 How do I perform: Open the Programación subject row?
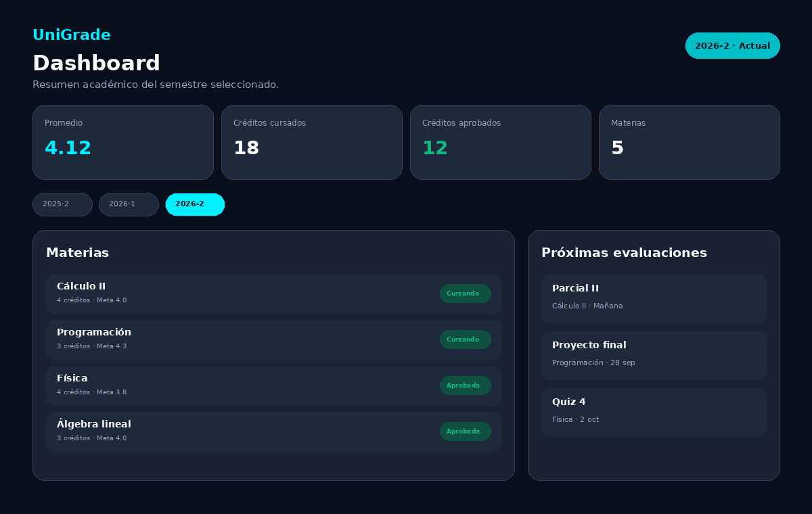click(273, 340)
